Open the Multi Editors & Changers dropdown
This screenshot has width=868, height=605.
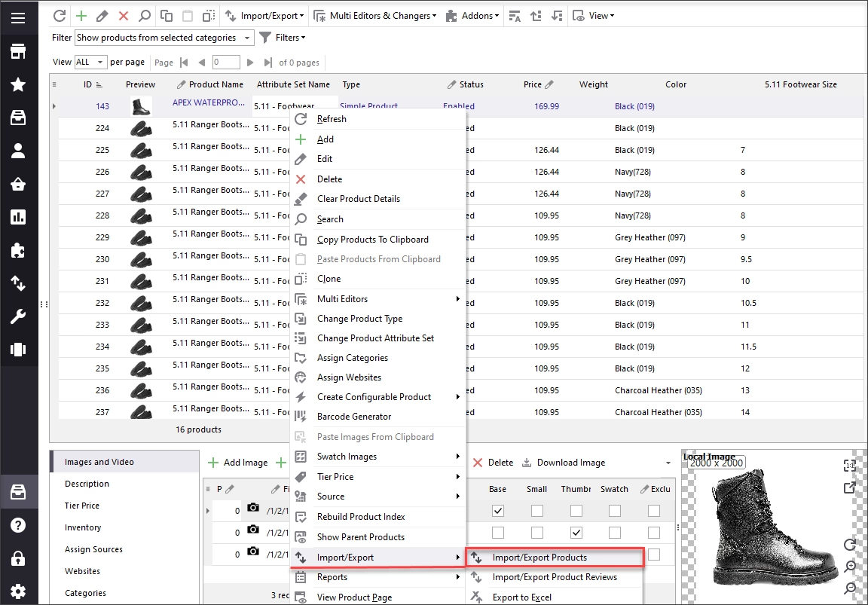tap(375, 16)
